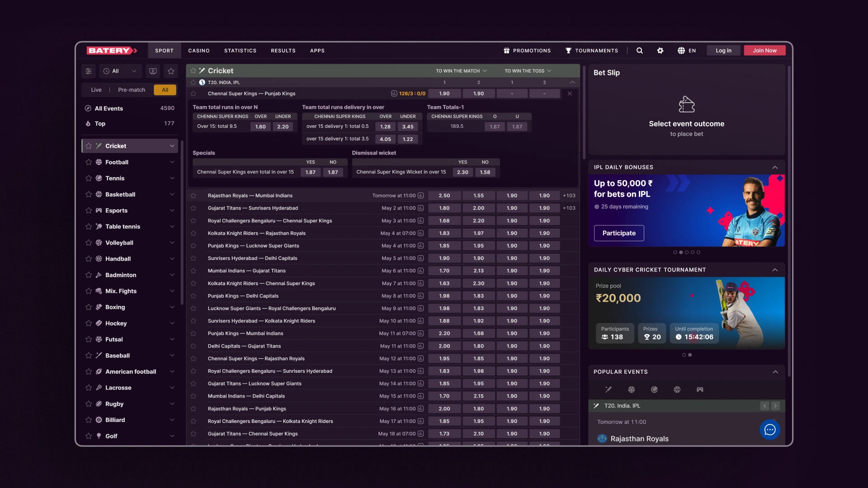Favorite Punjab Kings — Delhi Capitals match
This screenshot has width=868, height=488.
(193, 296)
